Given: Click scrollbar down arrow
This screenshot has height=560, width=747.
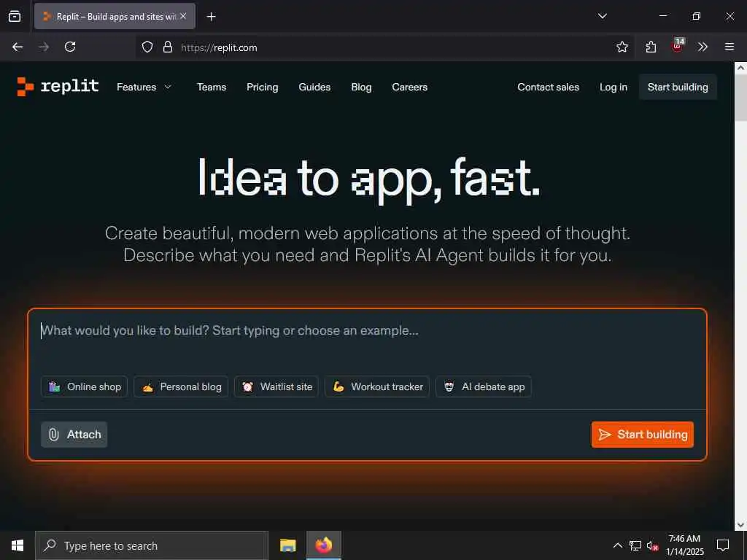Looking at the screenshot, I should pos(740,525).
